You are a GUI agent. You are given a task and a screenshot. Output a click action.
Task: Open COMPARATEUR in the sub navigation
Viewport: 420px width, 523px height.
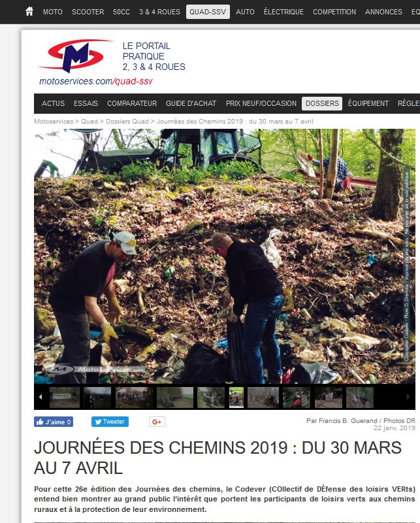(132, 103)
